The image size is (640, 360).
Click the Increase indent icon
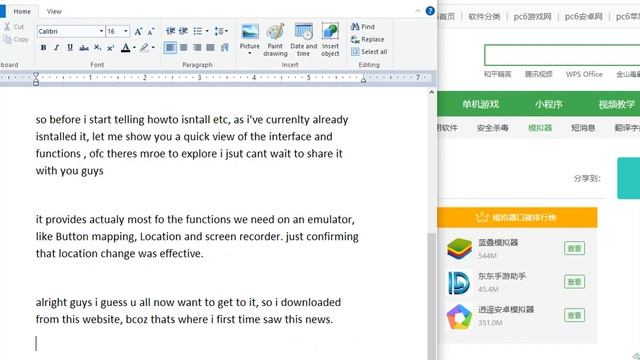(x=183, y=31)
